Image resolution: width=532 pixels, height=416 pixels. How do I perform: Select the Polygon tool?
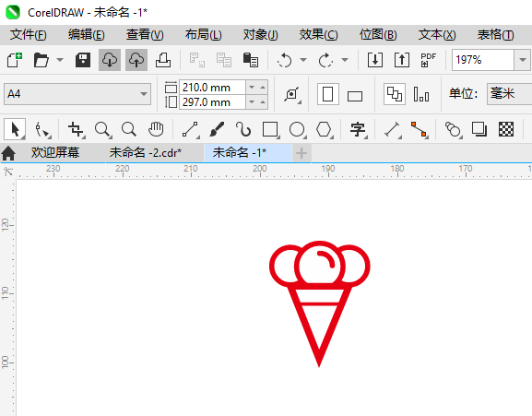click(x=324, y=129)
